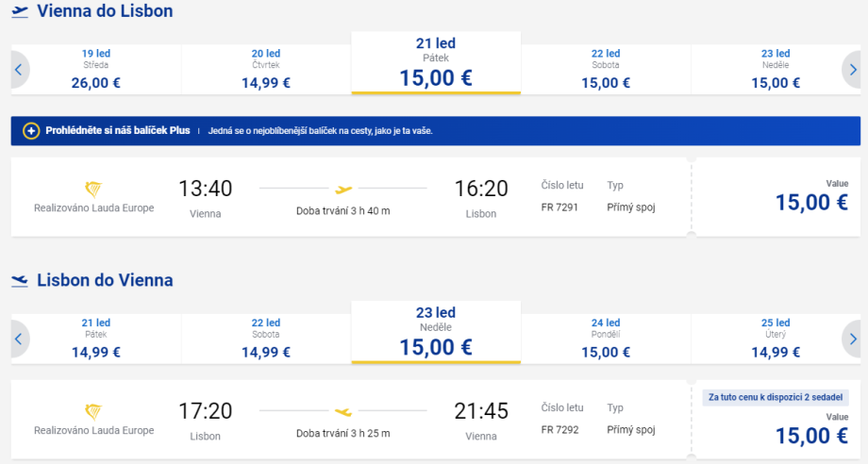Show later return dates with right arrow

coord(851,338)
